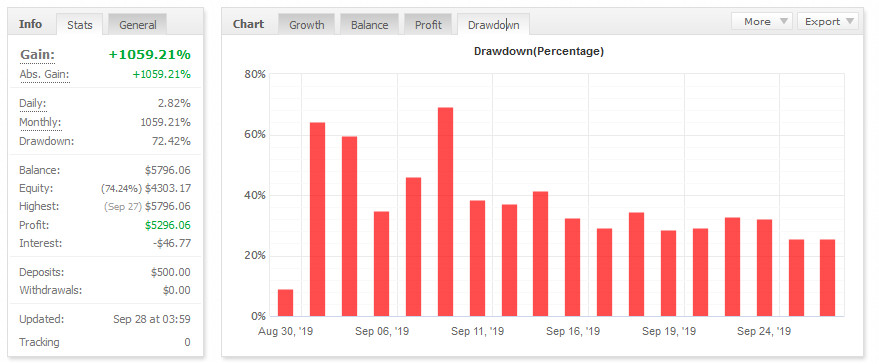Click the Sep 24, '19 axis label
Image resolution: width=879 pixels, height=364 pixels.
coord(764,331)
